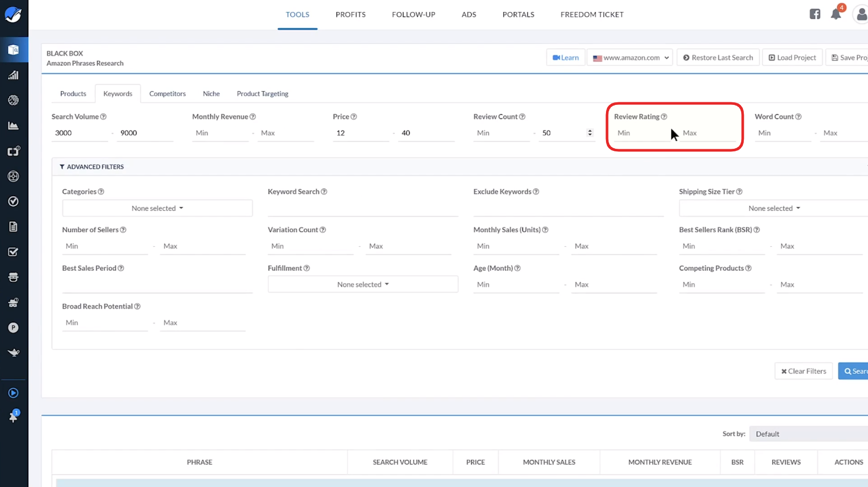Show help for Categories filter

click(x=101, y=192)
